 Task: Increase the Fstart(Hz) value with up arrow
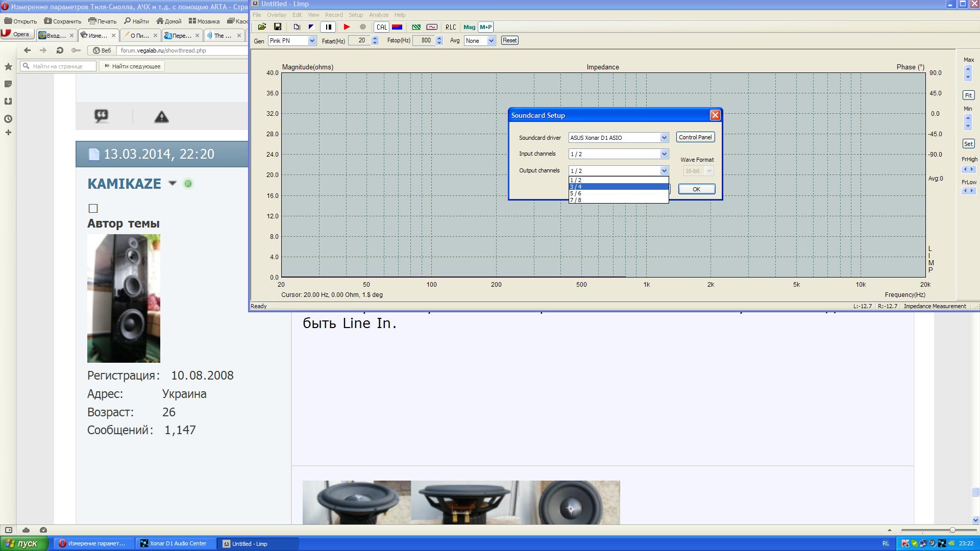click(375, 38)
